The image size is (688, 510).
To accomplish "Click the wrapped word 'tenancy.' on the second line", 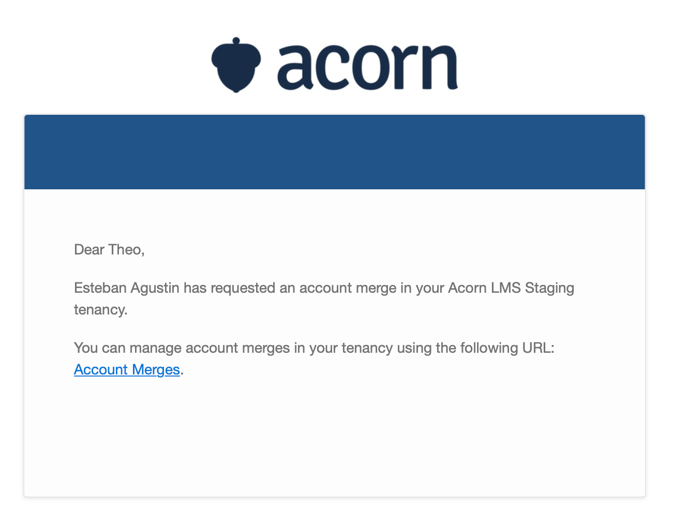I will pyautogui.click(x=100, y=310).
